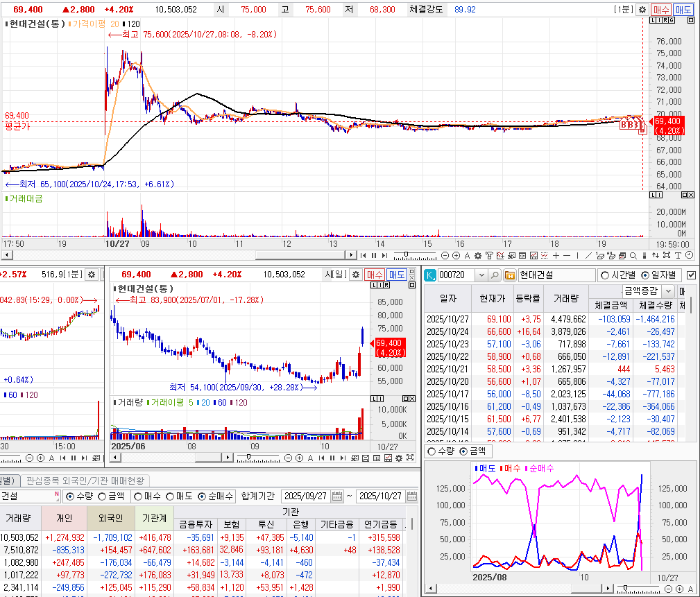
Task: Select 금액 radio above buy/sell line chart
Action: click(463, 451)
